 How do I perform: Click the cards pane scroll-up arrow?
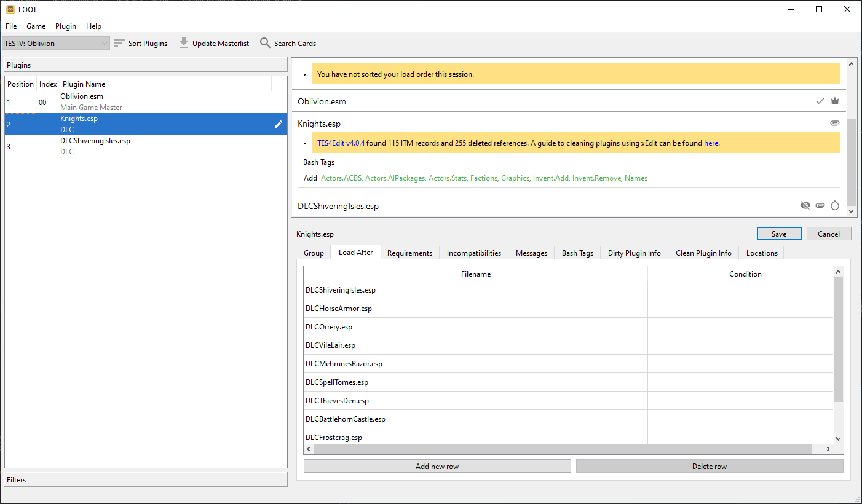852,64
